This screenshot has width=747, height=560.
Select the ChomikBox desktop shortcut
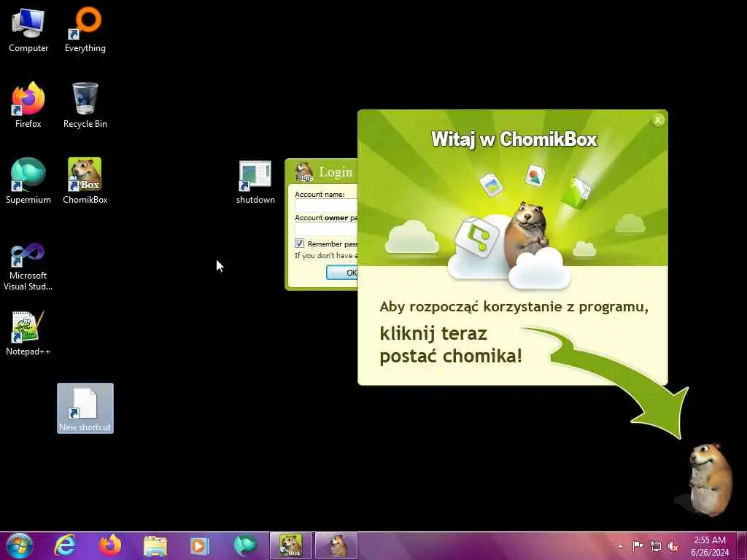(85, 182)
